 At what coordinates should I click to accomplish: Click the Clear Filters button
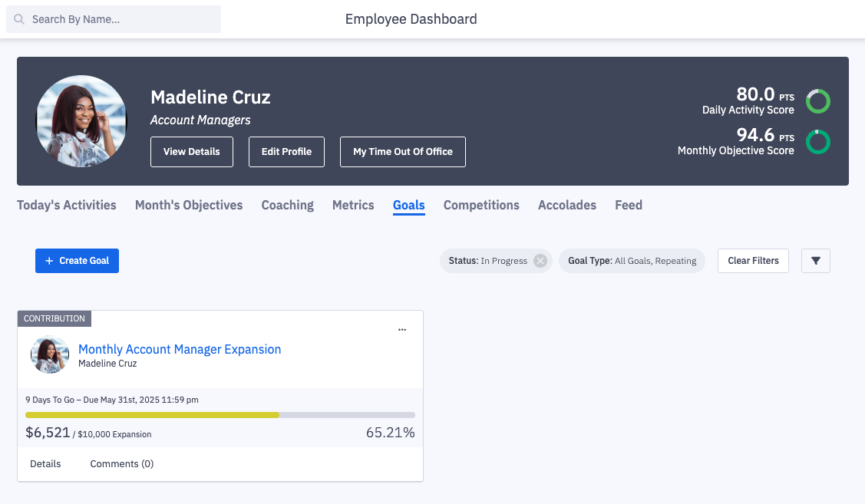pyautogui.click(x=753, y=261)
